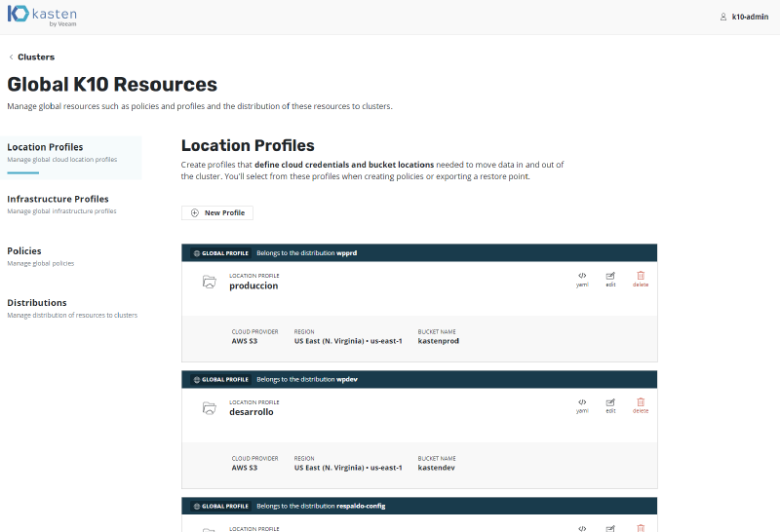Open the Distributions section
Image resolution: width=780 pixels, height=532 pixels.
click(x=72, y=308)
